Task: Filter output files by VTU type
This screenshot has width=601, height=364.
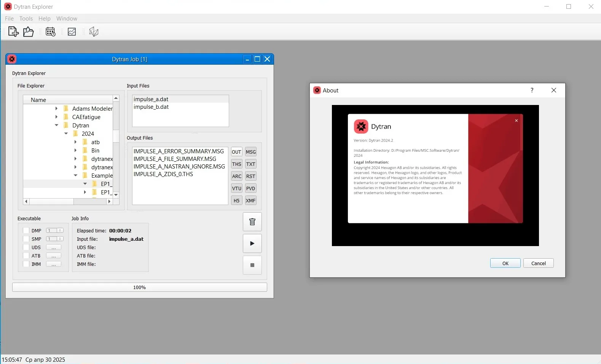Action: (237, 188)
